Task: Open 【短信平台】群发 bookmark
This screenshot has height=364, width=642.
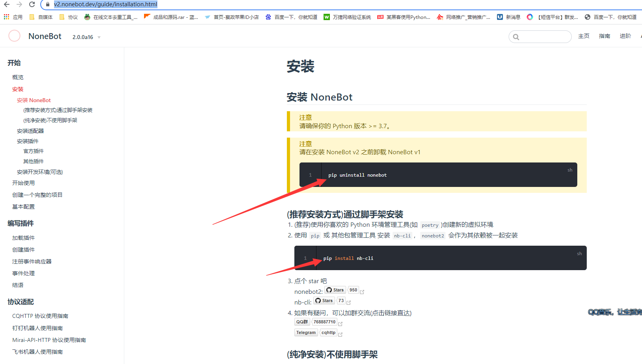Action: (x=552, y=17)
